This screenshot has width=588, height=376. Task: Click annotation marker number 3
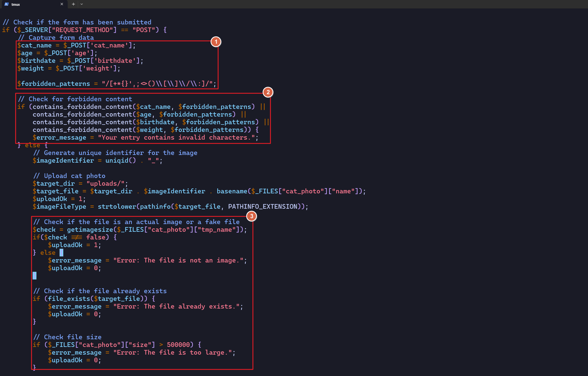tap(252, 216)
